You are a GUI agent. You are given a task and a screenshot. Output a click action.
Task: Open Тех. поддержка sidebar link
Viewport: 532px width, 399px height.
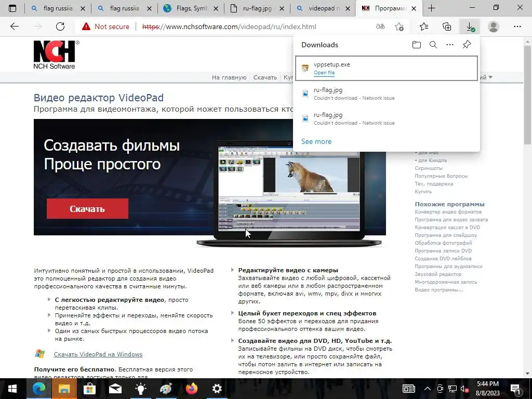pos(434,183)
